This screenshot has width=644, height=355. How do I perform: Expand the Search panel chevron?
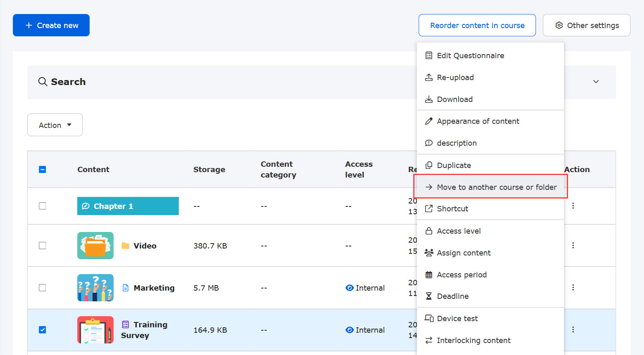(596, 82)
